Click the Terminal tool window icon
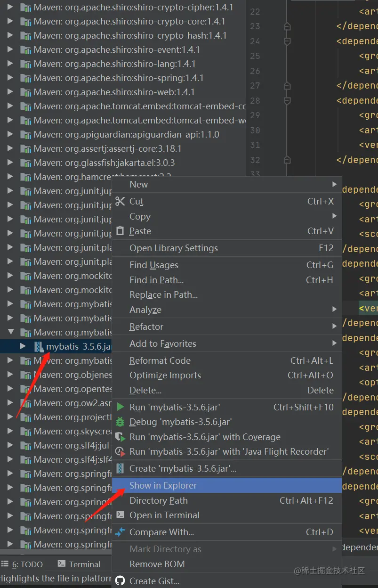This screenshot has width=378, height=588. pos(62,564)
